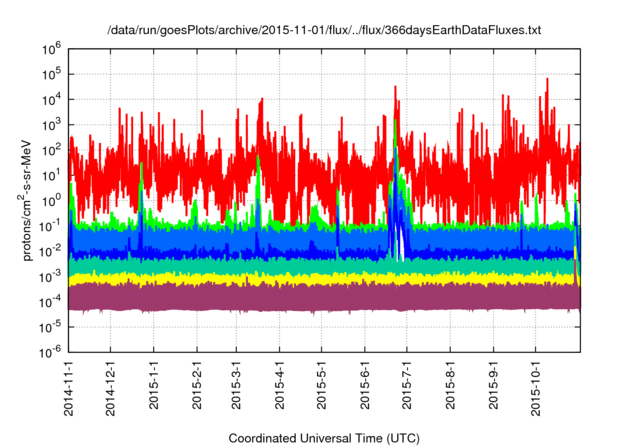
Task: Click the 2015-9-1 date label
Action: (x=493, y=385)
